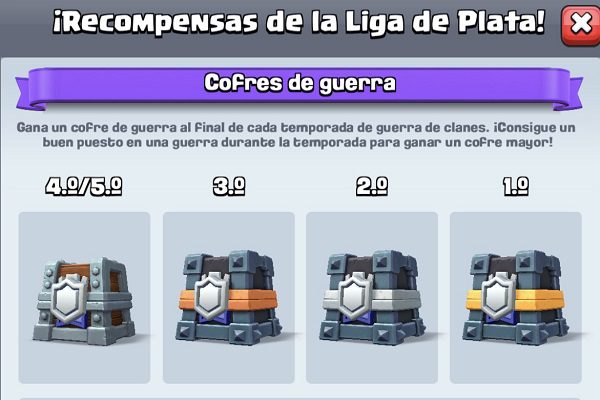Screen dimensions: 600x400
Task: Click the 4.º/5.º rank label
Action: pos(84,186)
